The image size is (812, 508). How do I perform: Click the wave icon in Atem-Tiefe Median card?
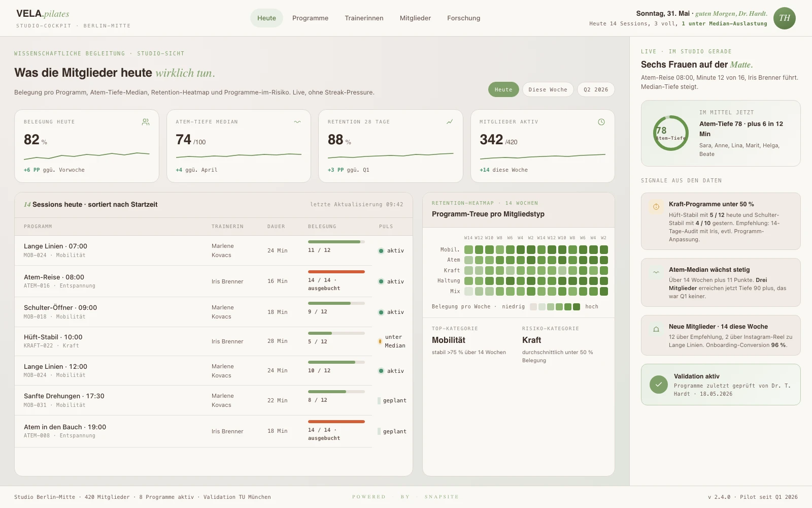coord(297,122)
